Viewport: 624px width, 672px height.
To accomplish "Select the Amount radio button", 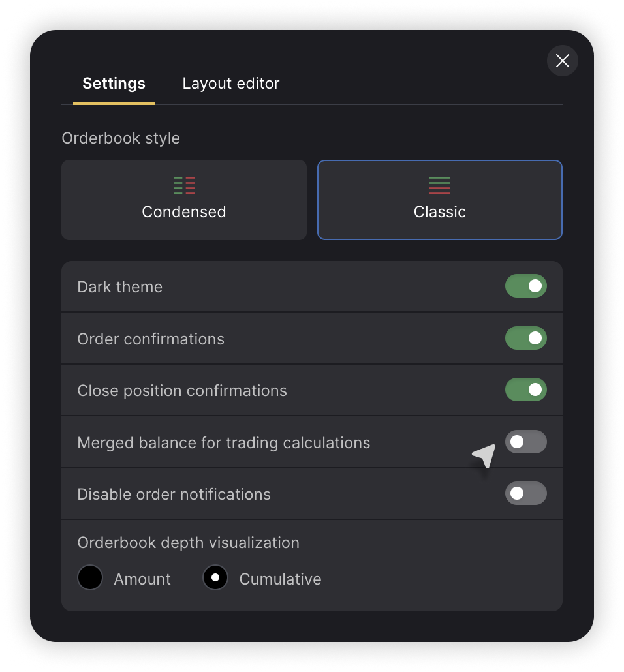I will coord(90,577).
